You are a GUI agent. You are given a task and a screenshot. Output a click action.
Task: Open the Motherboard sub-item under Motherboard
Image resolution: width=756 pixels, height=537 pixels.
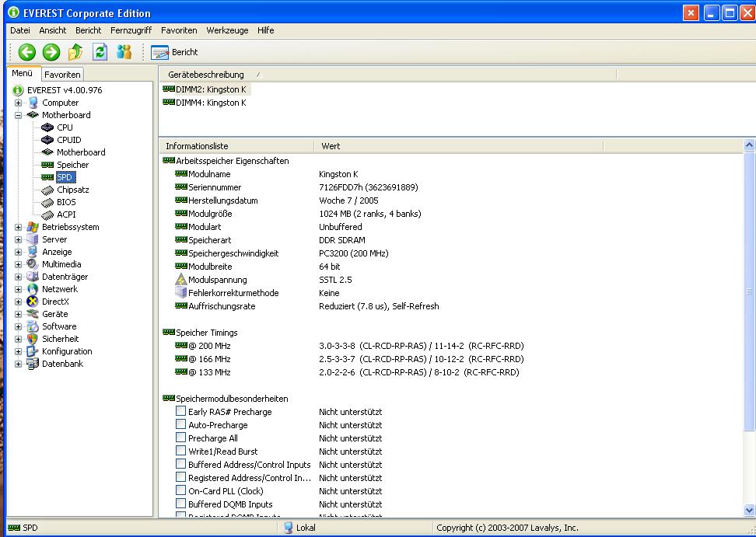(81, 152)
